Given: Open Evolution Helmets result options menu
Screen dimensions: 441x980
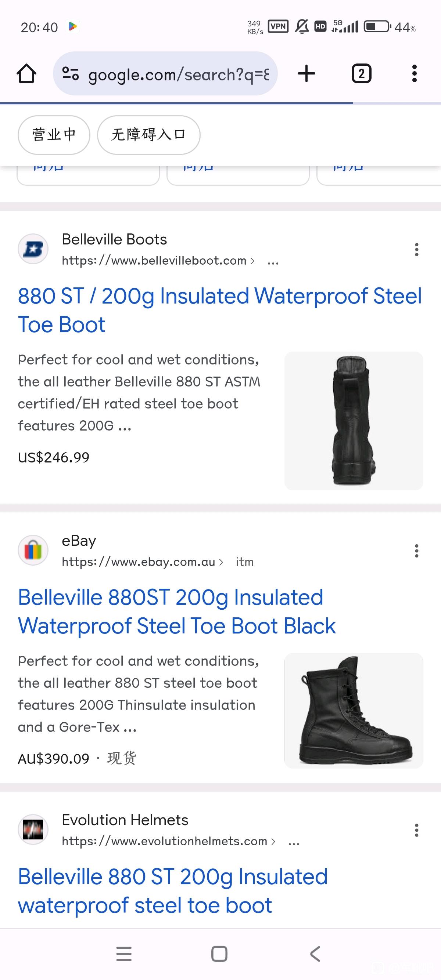Looking at the screenshot, I should 417,830.
